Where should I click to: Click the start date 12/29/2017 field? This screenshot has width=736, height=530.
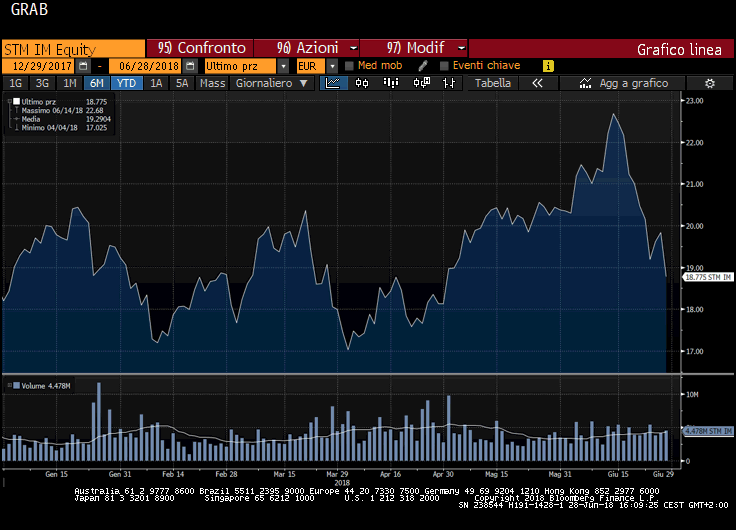(39, 66)
